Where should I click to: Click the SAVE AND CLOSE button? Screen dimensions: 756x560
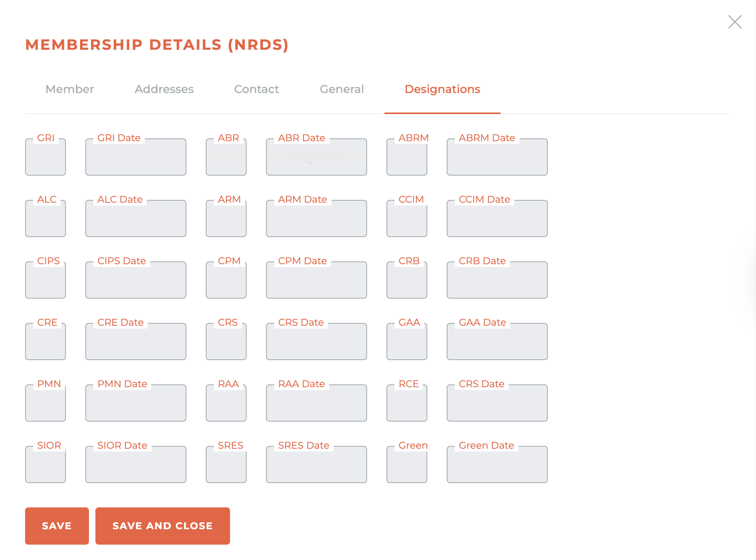click(163, 526)
